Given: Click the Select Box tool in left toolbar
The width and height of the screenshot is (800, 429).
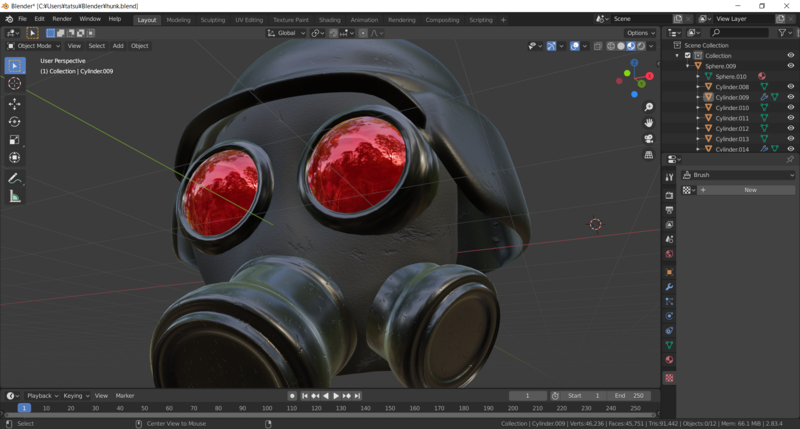Looking at the screenshot, I should (14, 66).
